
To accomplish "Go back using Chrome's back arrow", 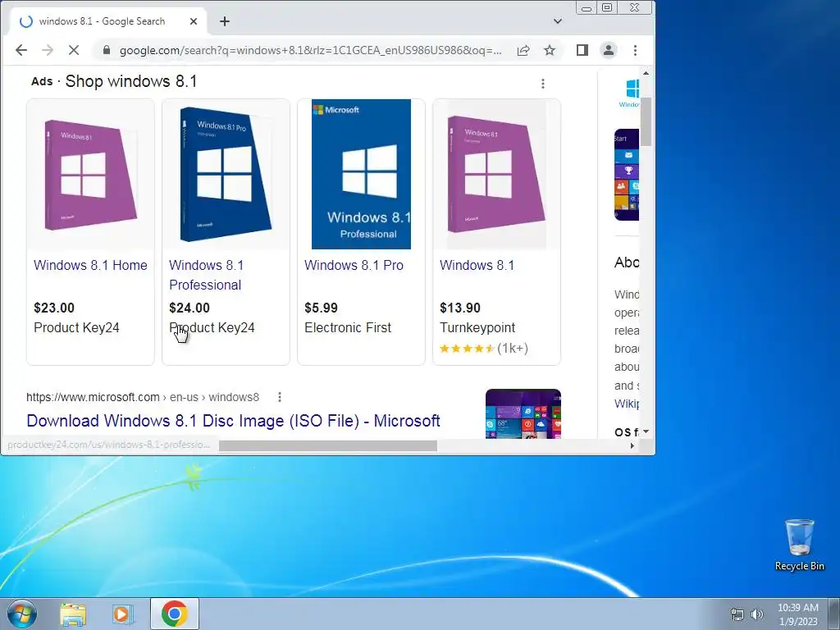I will click(x=21, y=50).
